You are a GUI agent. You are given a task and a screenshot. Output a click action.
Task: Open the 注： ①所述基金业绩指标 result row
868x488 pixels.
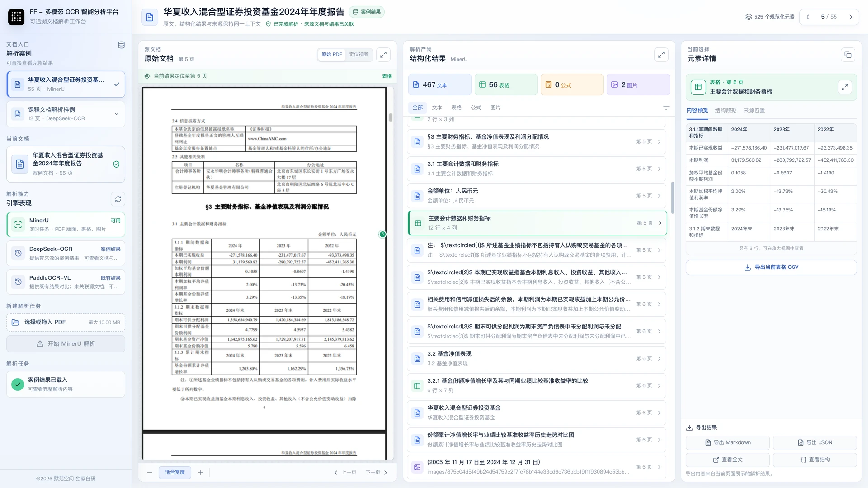coord(537,250)
